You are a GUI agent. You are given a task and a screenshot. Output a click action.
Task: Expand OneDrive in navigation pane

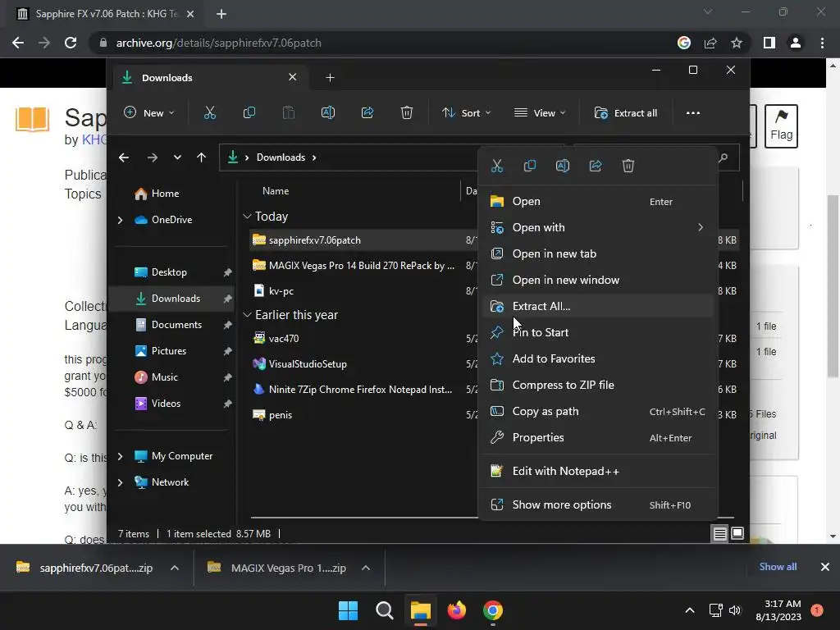[120, 220]
